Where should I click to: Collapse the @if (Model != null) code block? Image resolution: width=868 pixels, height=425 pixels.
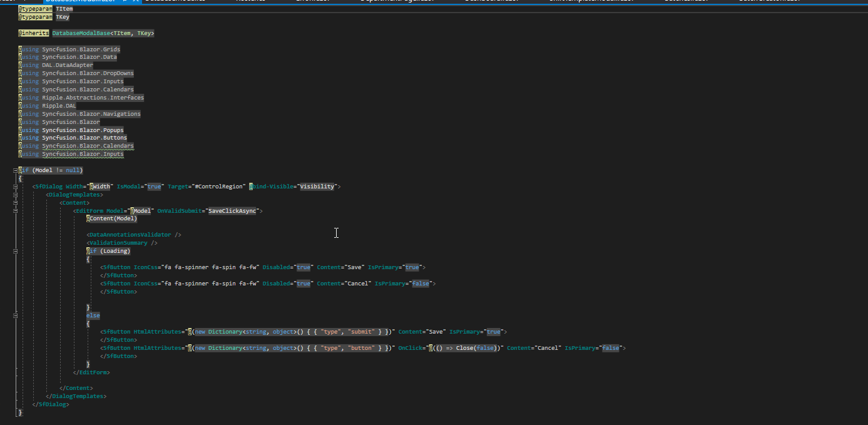[15, 170]
